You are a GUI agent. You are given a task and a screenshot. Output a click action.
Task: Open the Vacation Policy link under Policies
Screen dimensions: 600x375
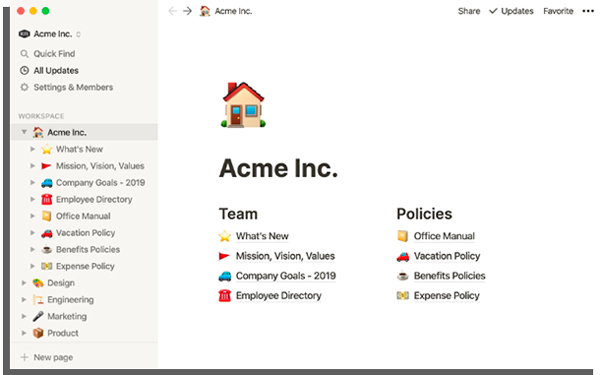pos(447,256)
